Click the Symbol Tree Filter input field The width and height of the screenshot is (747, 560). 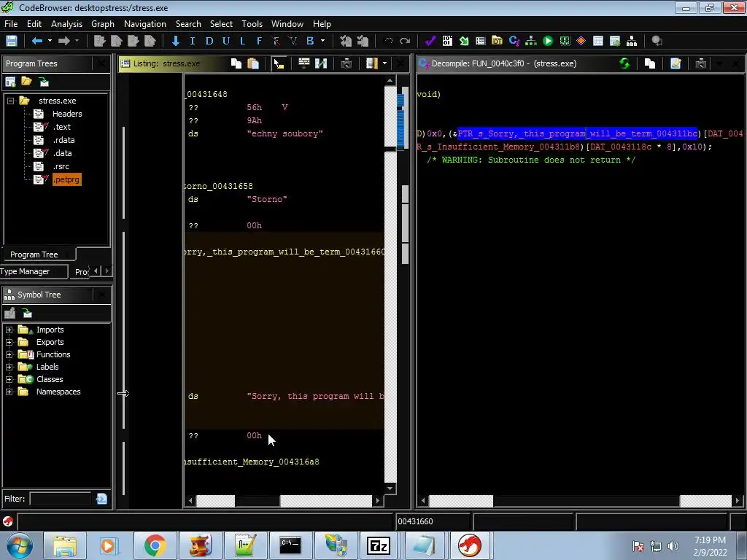click(x=61, y=499)
